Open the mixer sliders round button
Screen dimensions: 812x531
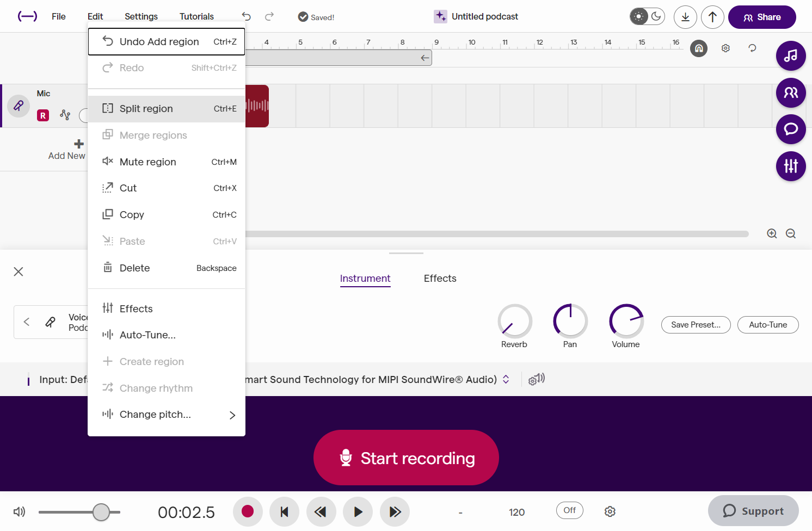click(791, 166)
